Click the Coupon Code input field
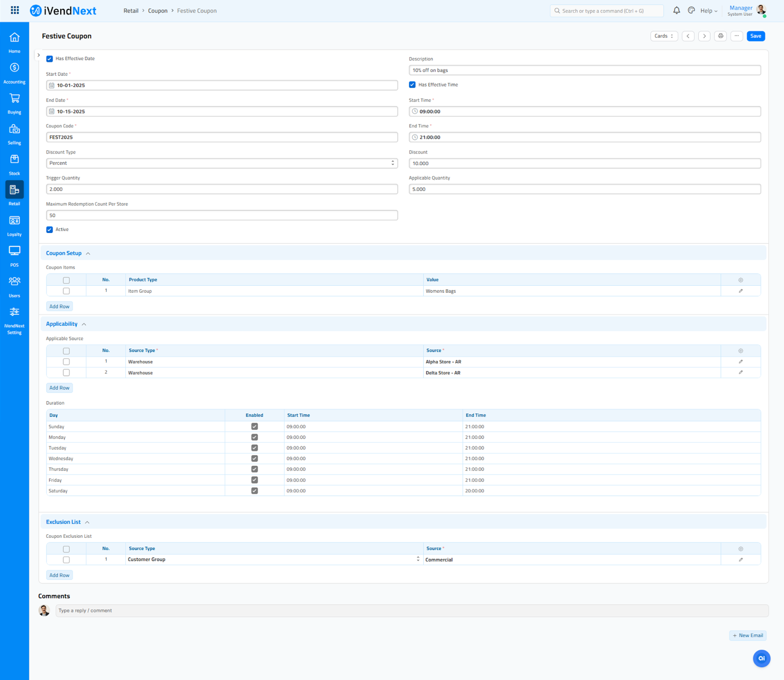Viewport: 784px width, 680px height. pyautogui.click(x=221, y=137)
